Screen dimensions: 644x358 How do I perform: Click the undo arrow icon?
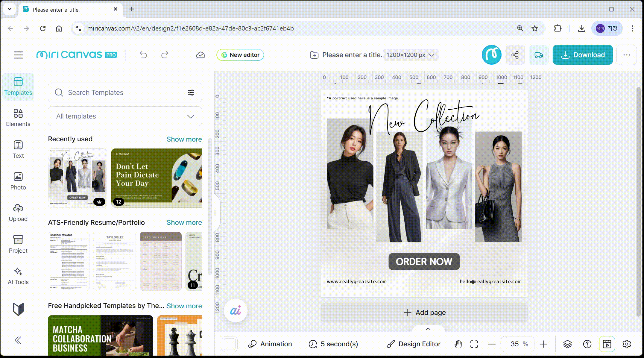click(x=143, y=55)
